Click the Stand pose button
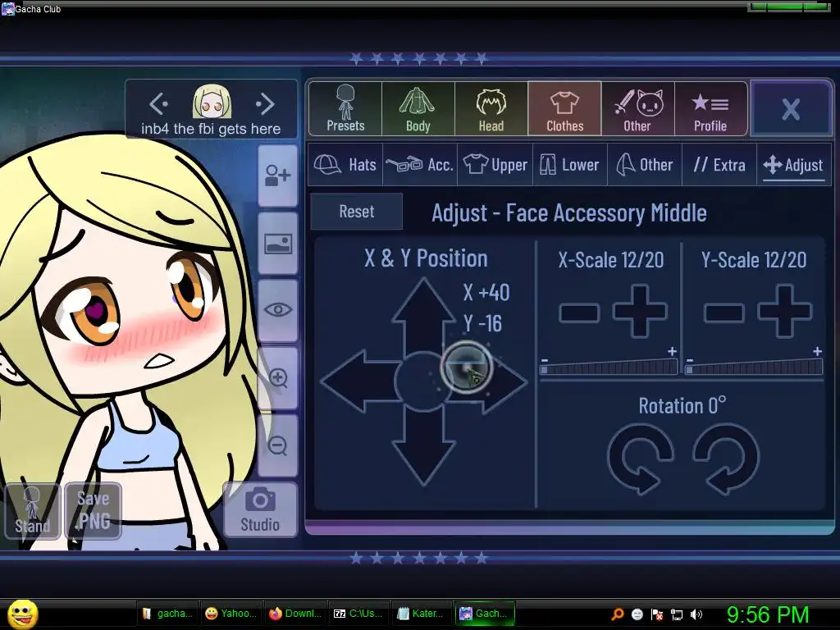This screenshot has width=840, height=630. pos(32,511)
